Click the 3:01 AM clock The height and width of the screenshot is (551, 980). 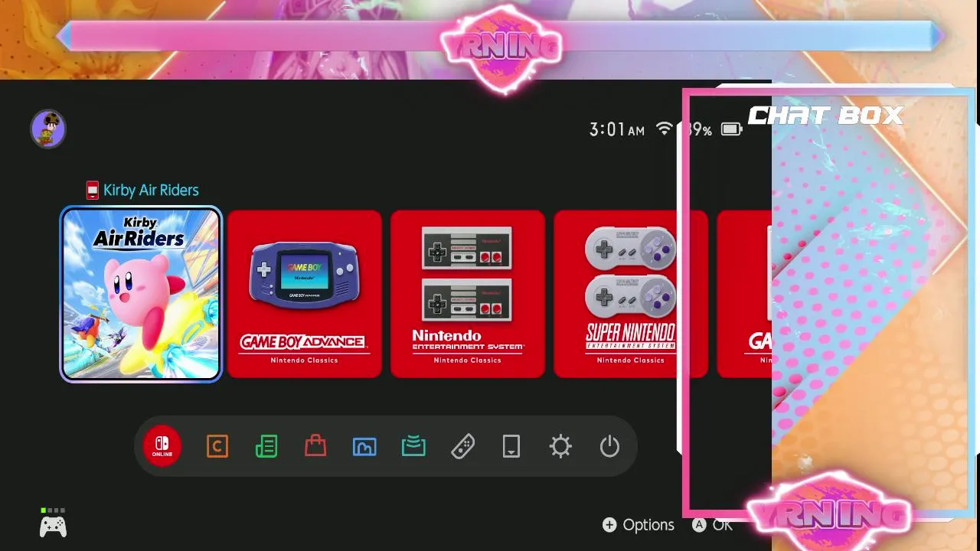[617, 129]
